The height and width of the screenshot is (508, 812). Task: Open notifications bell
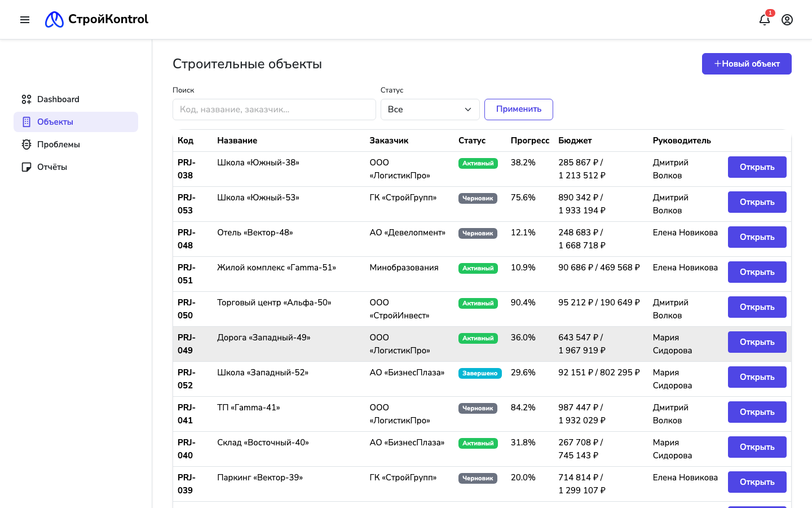coord(765,20)
